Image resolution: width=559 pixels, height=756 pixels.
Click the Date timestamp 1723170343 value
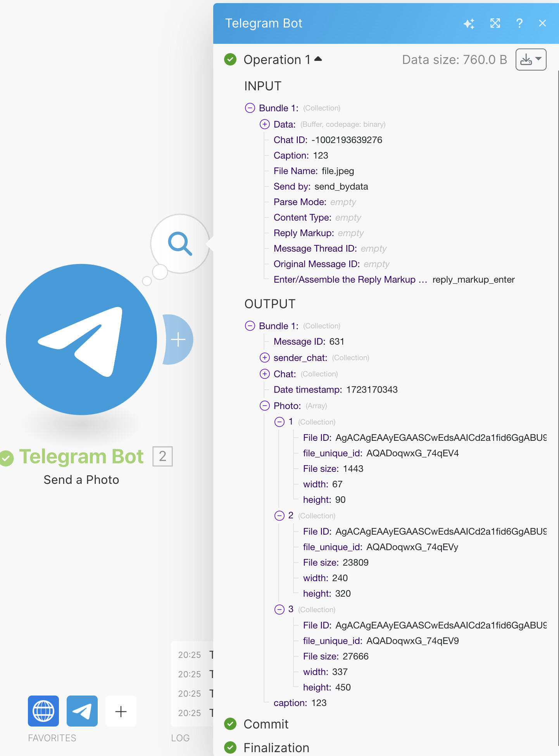click(x=372, y=390)
